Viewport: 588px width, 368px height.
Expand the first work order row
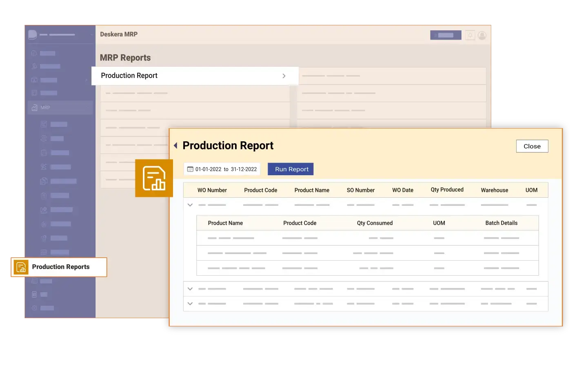pyautogui.click(x=190, y=205)
